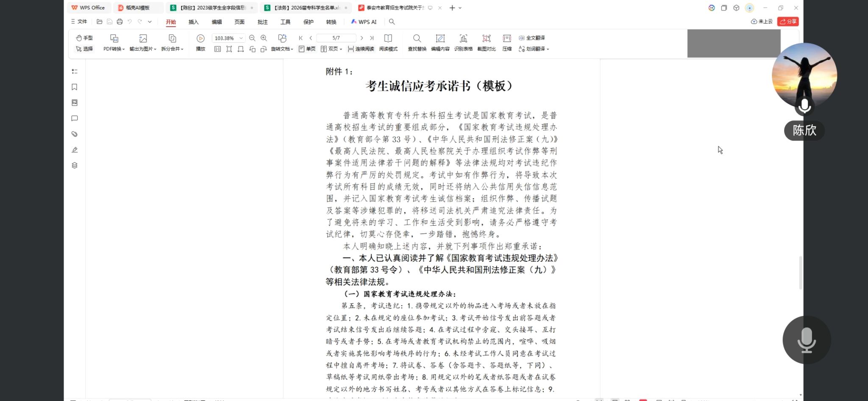Open the 编辑内容 edit content tool
This screenshot has width=868, height=401.
click(x=440, y=39)
